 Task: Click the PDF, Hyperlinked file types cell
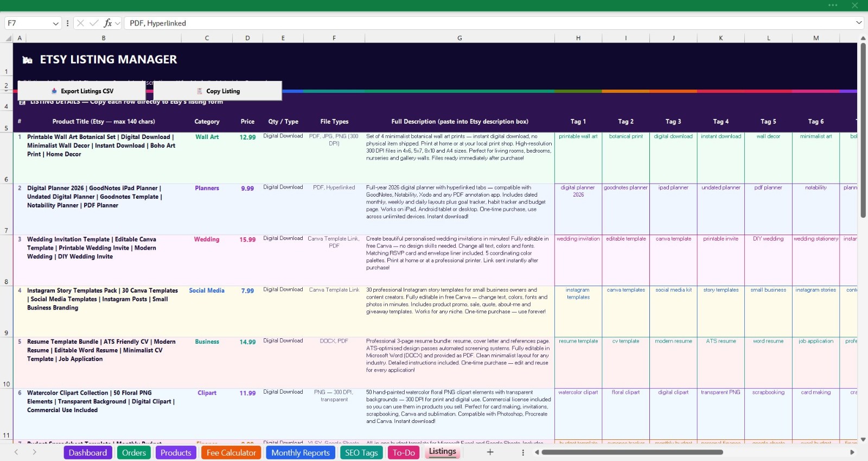click(334, 209)
